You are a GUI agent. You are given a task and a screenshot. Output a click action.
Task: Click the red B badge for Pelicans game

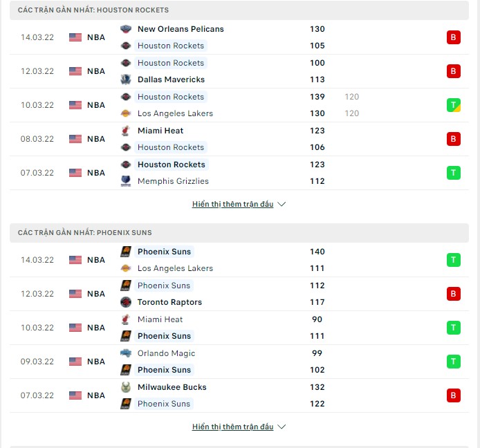[x=453, y=37]
